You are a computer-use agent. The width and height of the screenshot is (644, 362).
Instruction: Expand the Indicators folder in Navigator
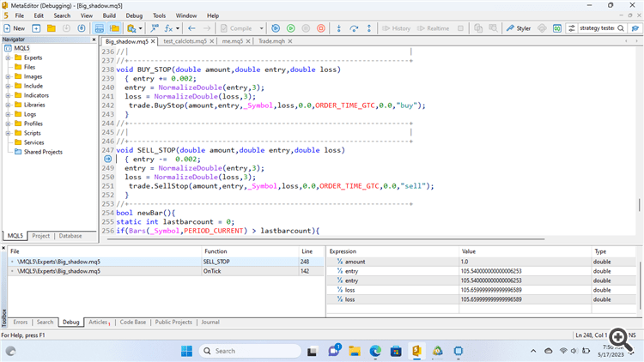click(8, 95)
